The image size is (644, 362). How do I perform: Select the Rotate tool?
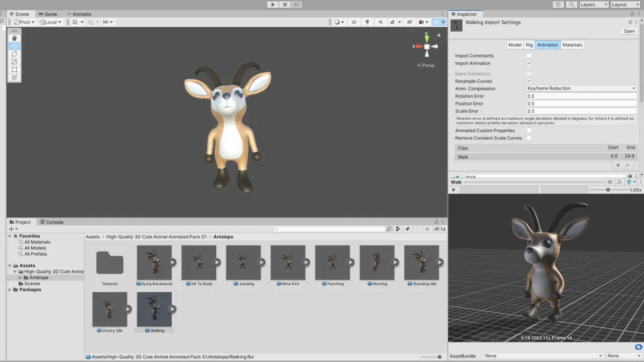14,54
